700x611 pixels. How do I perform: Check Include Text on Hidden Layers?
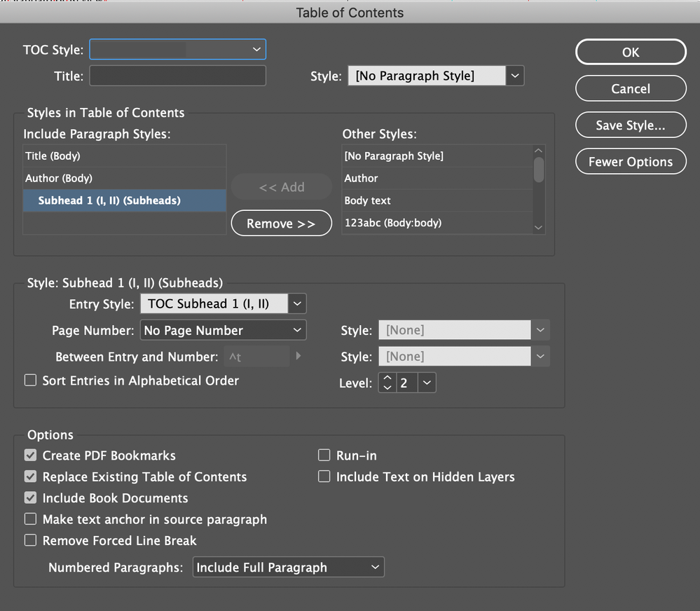[x=324, y=477]
